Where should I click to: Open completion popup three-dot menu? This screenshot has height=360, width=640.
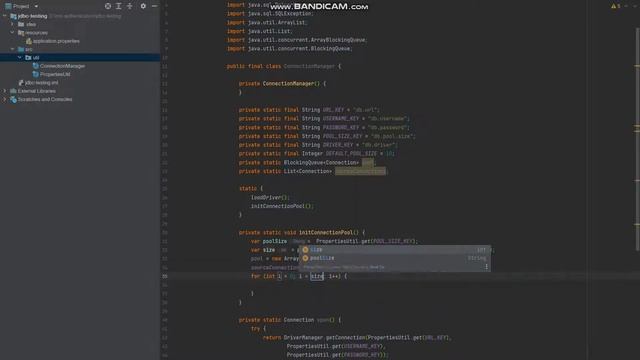pos(486,267)
